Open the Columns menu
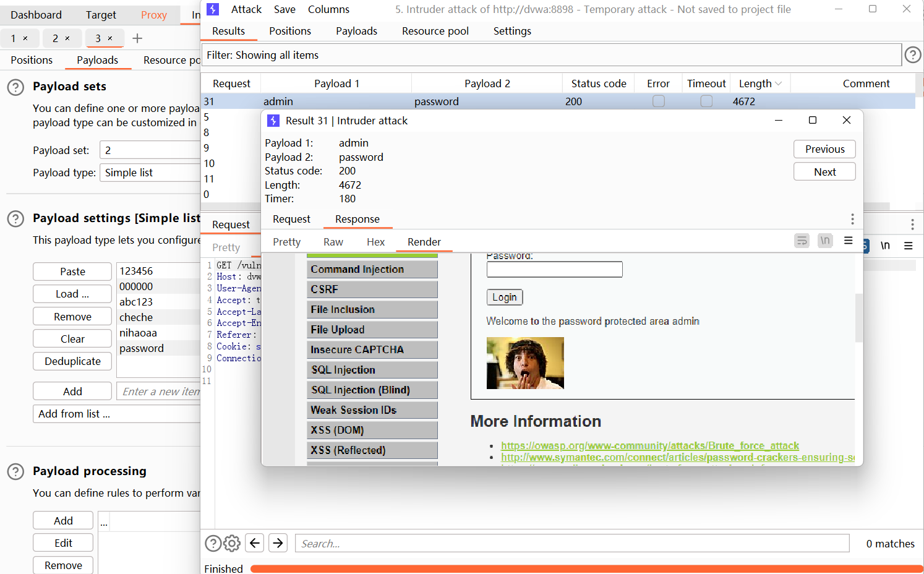 328,9
